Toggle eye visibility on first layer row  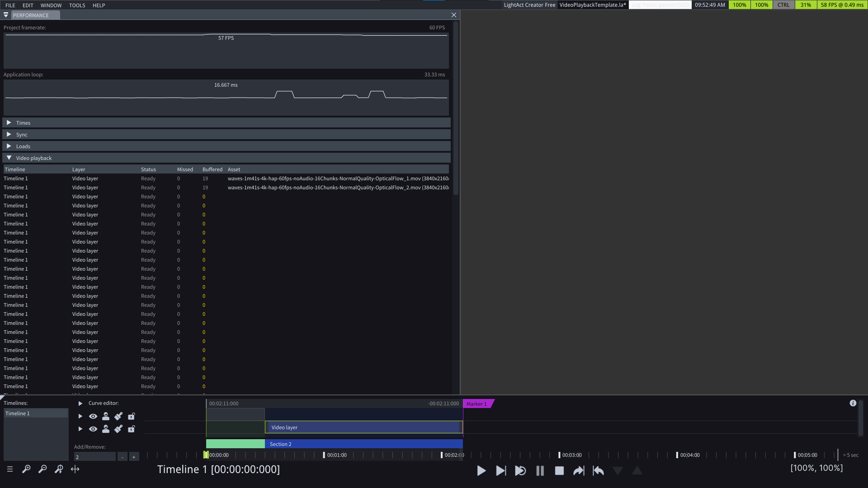click(93, 416)
